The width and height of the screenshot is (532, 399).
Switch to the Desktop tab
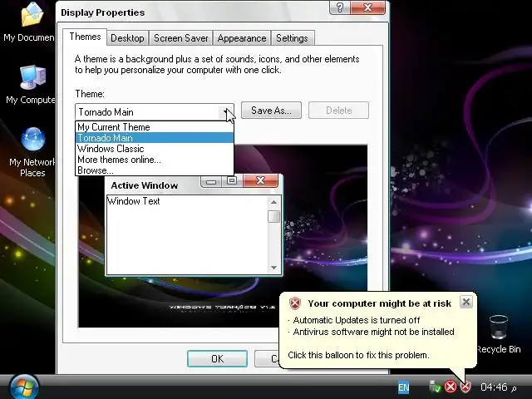click(x=127, y=38)
